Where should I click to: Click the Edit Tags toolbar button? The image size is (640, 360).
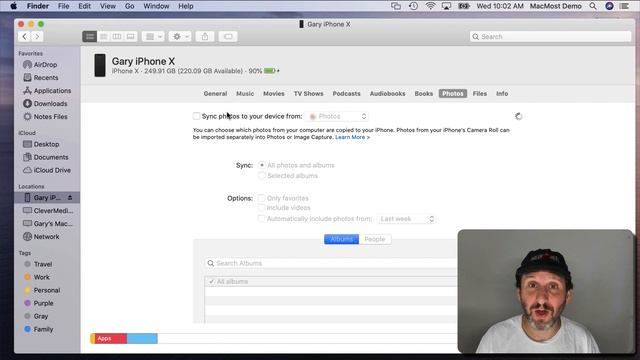pos(228,36)
